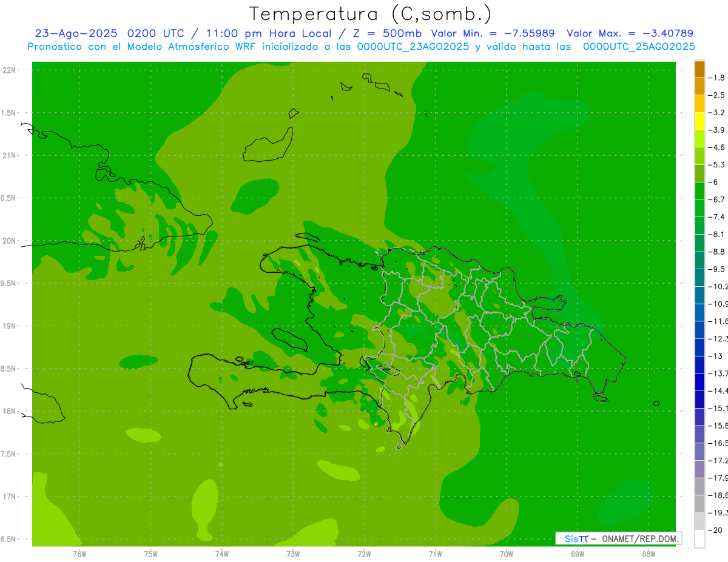The height and width of the screenshot is (562, 728).
Task: Pick the yellow colorbar segment between -3.2 and -3.9
Action: (x=699, y=121)
